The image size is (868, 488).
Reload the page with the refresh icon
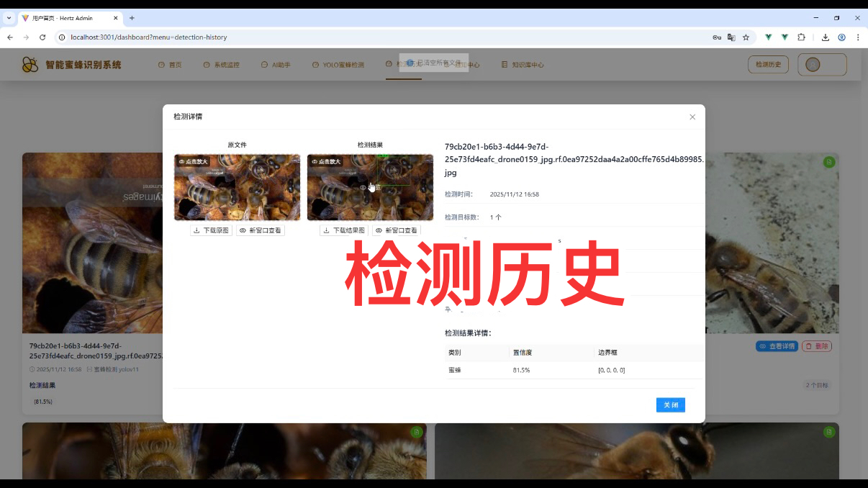tap(42, 37)
